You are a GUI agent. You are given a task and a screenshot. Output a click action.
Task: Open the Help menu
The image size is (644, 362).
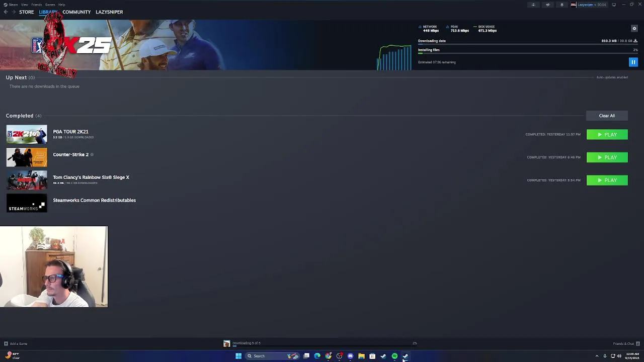pyautogui.click(x=61, y=5)
